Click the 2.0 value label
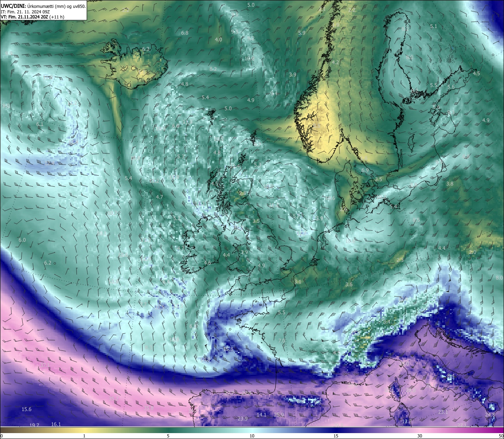This screenshot has width=504, height=439. point(473,252)
